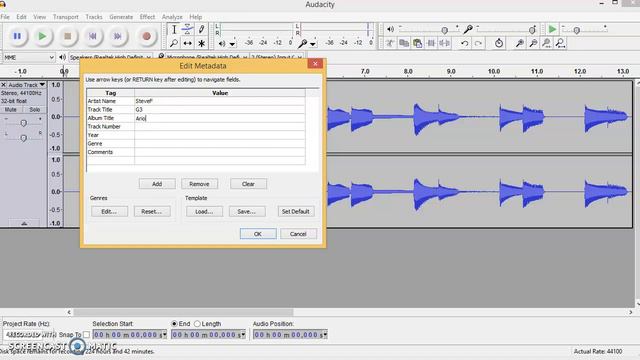Select the Multi-Tool asterisk icon
The image size is (640, 360).
click(x=201, y=43)
